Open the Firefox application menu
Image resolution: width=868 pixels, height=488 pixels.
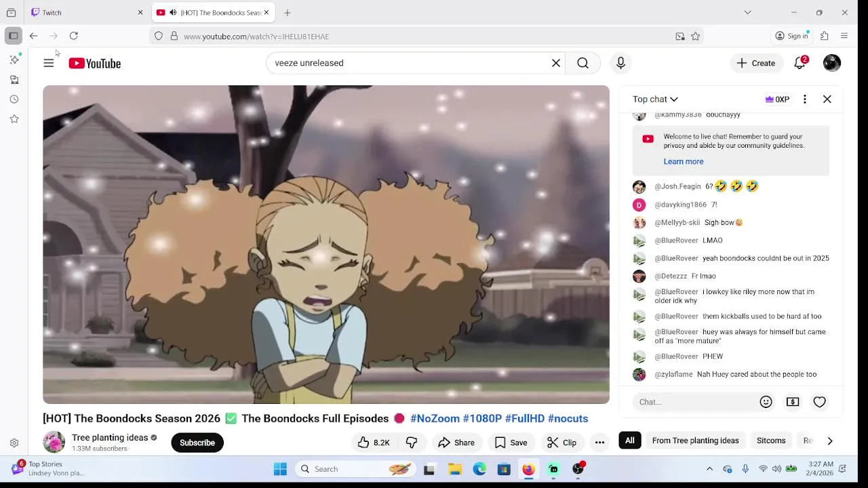coord(844,36)
